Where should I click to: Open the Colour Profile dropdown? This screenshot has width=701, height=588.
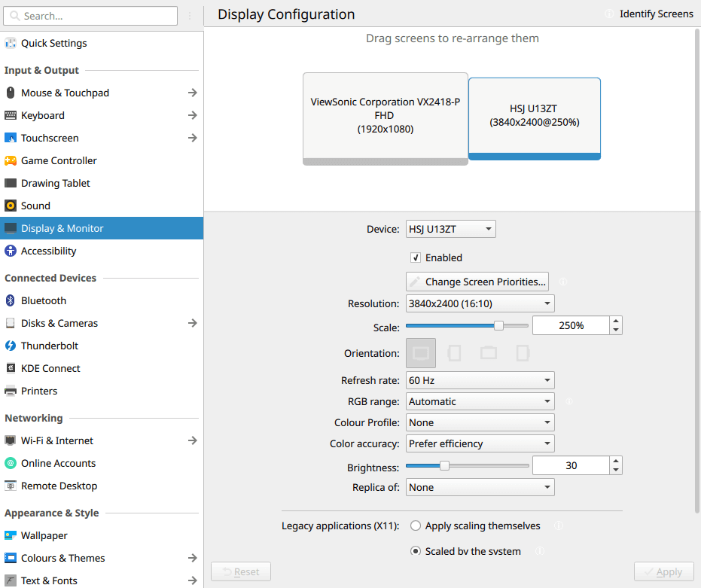[x=480, y=422]
